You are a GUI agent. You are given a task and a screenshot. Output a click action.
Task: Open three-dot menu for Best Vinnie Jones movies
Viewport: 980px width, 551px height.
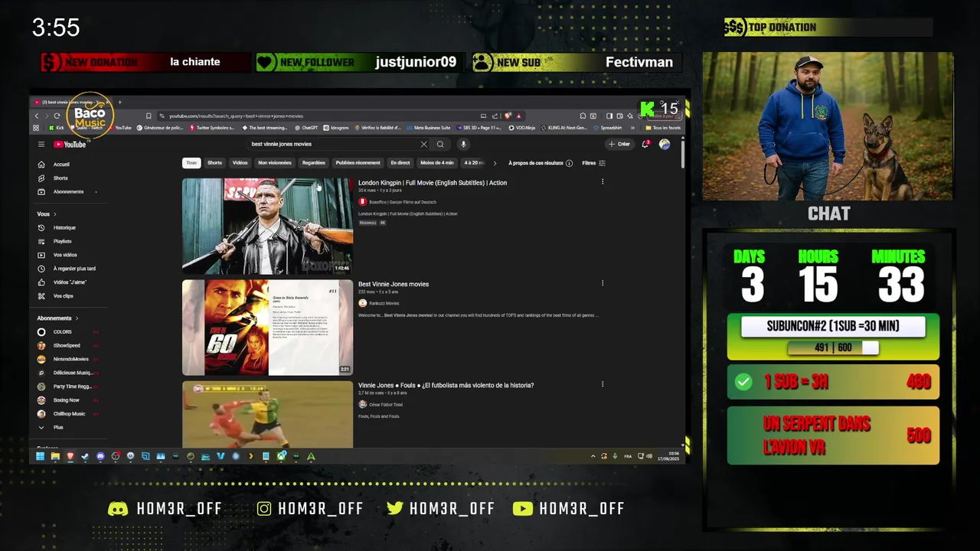603,283
